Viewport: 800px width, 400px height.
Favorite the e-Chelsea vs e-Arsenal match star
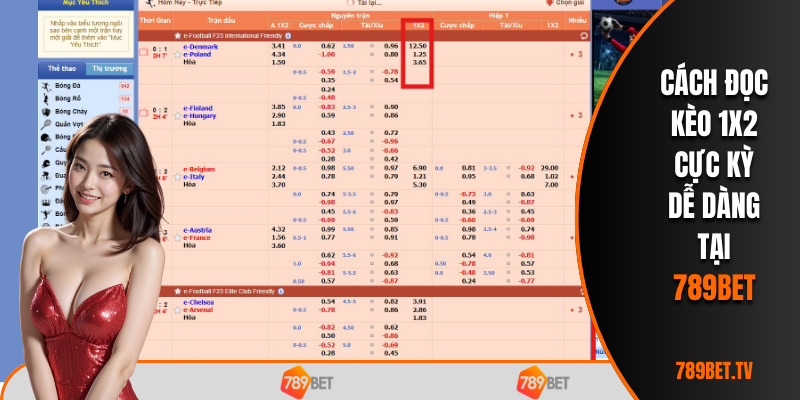pos(178,310)
